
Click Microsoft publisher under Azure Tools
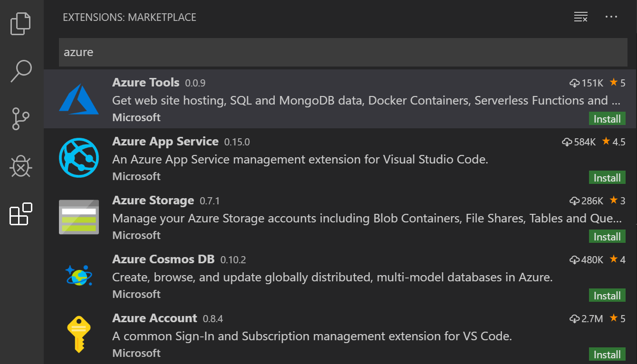pos(136,117)
